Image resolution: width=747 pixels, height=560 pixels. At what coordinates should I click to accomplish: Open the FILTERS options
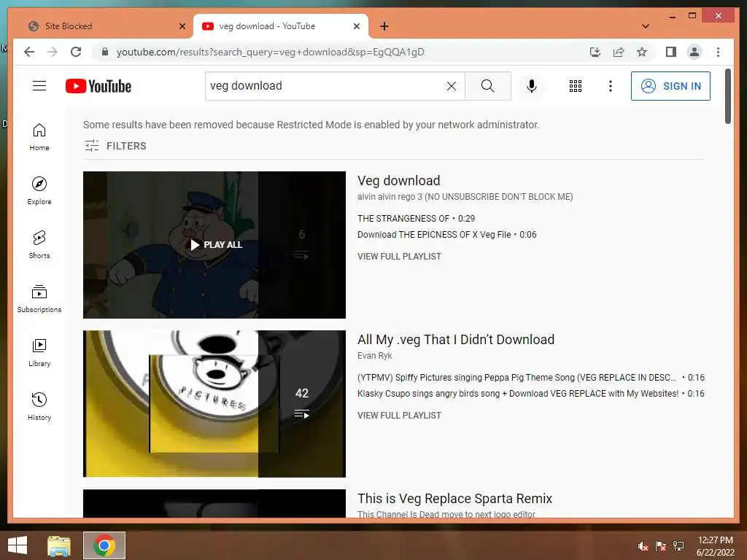click(116, 146)
